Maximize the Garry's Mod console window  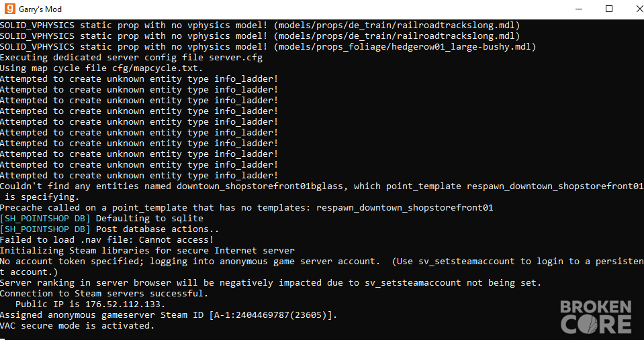point(609,9)
